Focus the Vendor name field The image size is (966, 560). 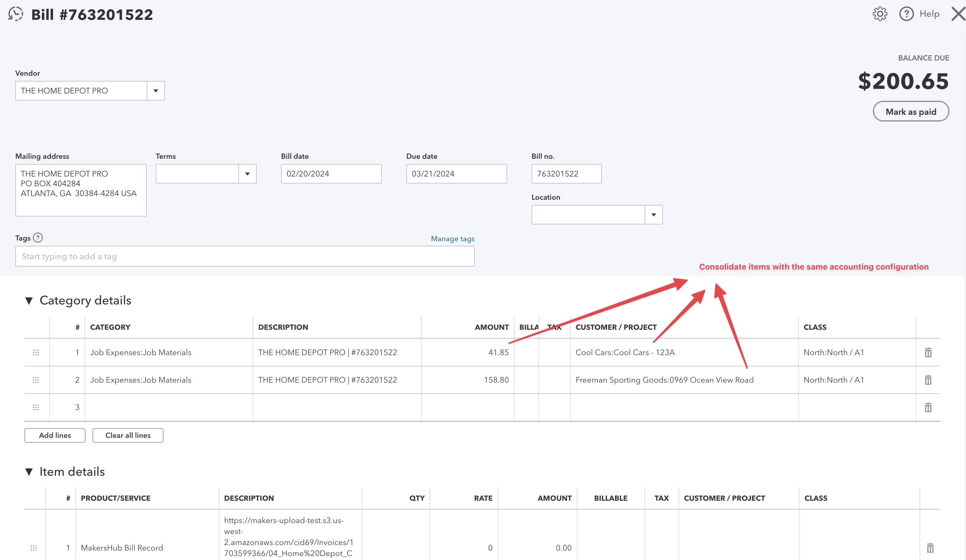pyautogui.click(x=81, y=91)
